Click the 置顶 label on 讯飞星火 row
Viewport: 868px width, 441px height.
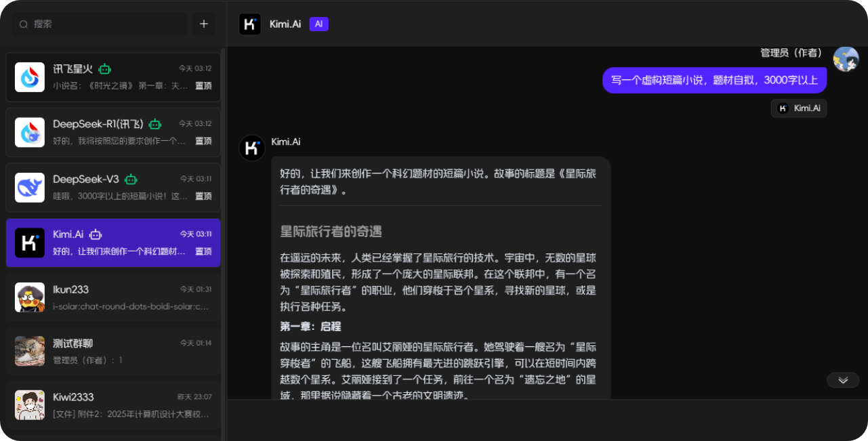(203, 86)
